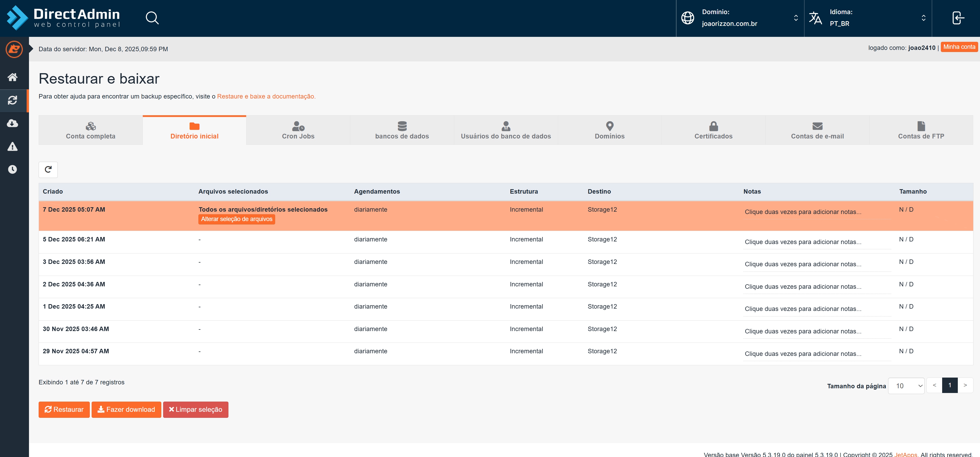Click the logout icon at top right

coord(958,18)
